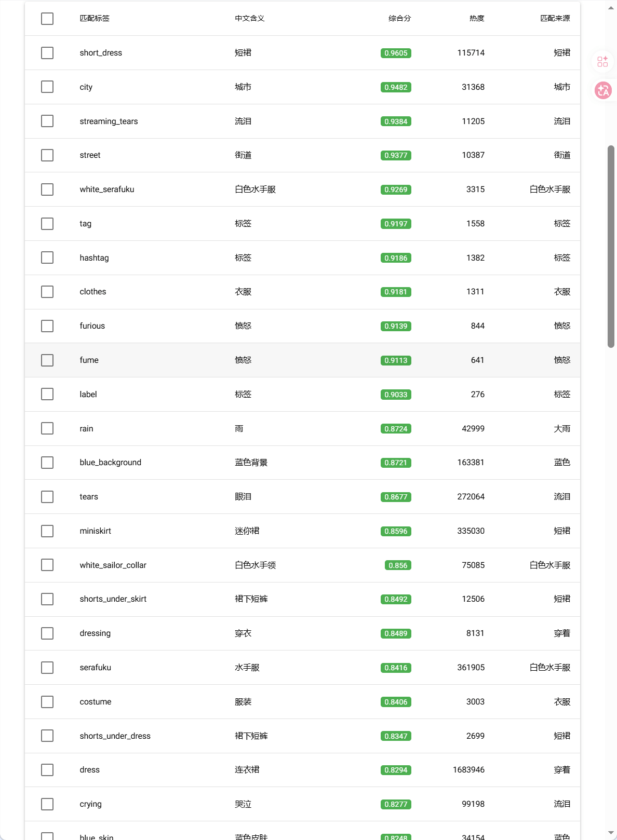Enable the checkbox beside streaming_tears

47,121
